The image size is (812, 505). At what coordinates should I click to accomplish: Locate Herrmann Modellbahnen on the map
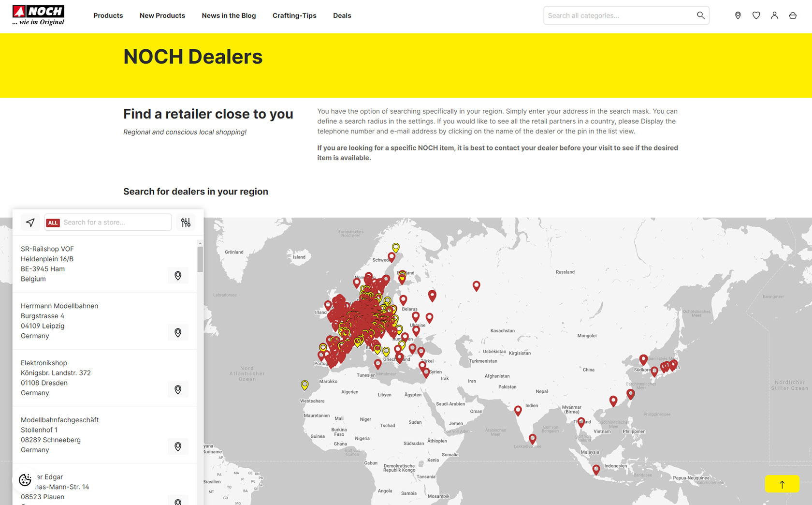[178, 333]
